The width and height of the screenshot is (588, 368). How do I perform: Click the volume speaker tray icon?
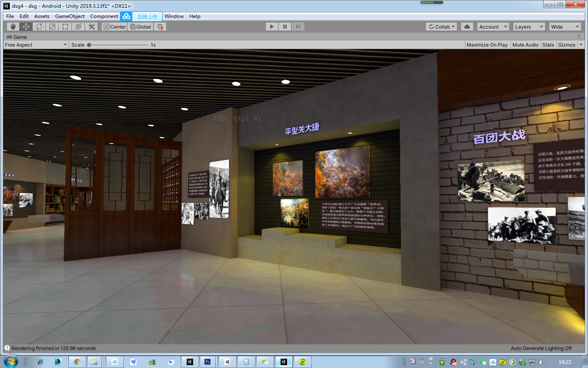point(542,362)
